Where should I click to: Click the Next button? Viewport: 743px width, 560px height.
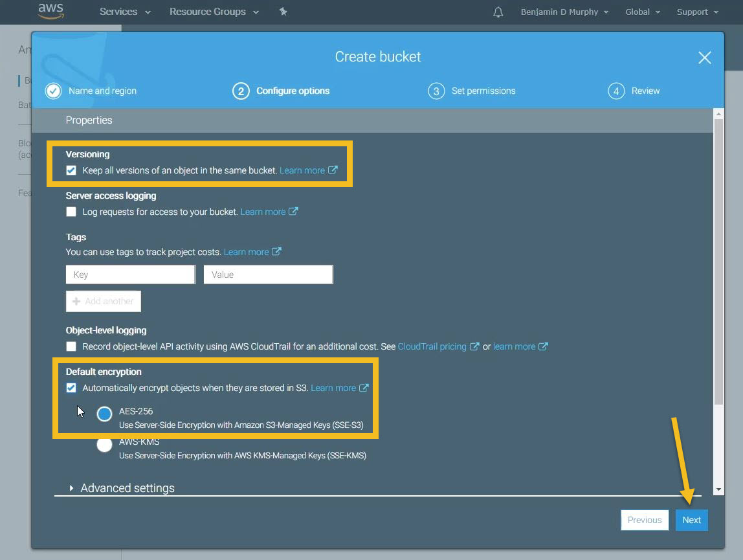(x=691, y=520)
